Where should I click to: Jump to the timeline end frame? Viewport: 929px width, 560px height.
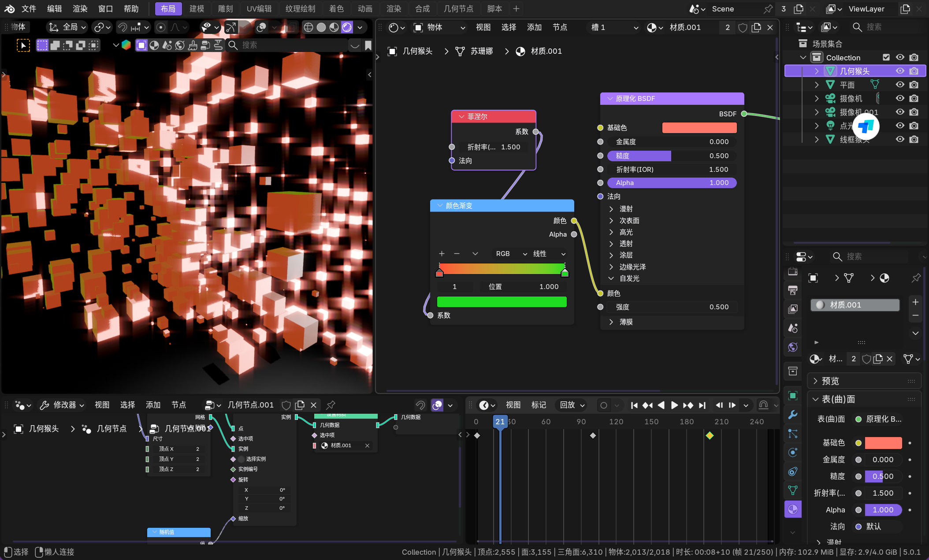click(x=702, y=405)
